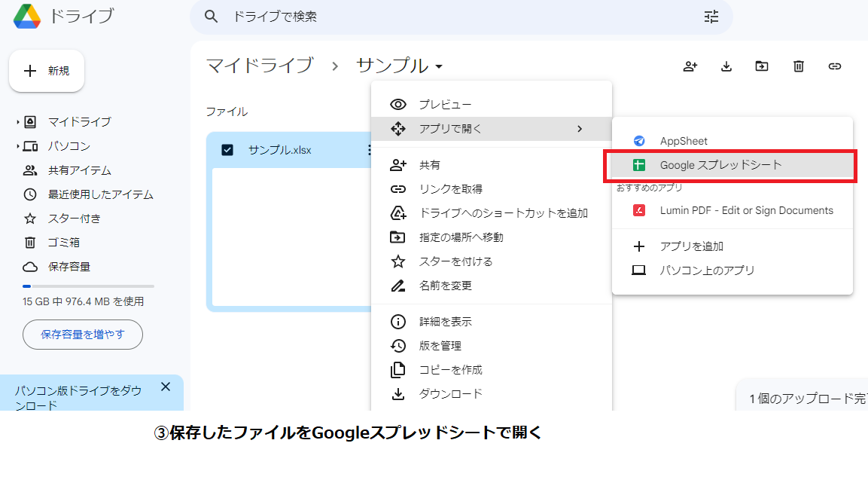The width and height of the screenshot is (868, 483).
Task: Click in the Drive search field
Action: [461, 17]
